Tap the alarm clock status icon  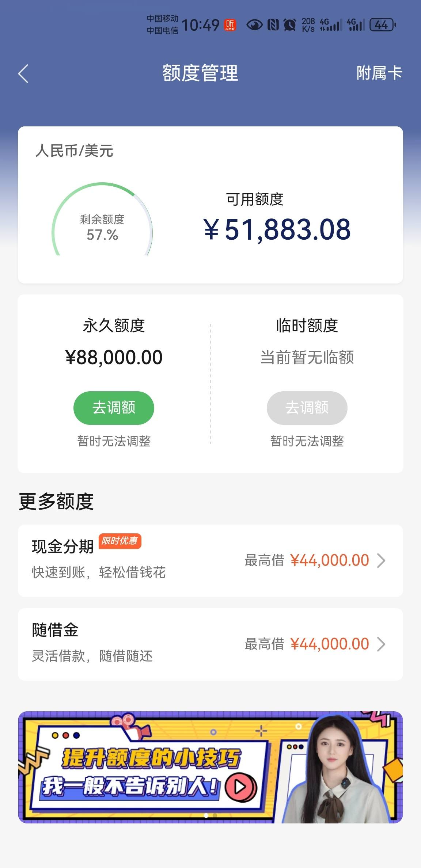pyautogui.click(x=290, y=25)
